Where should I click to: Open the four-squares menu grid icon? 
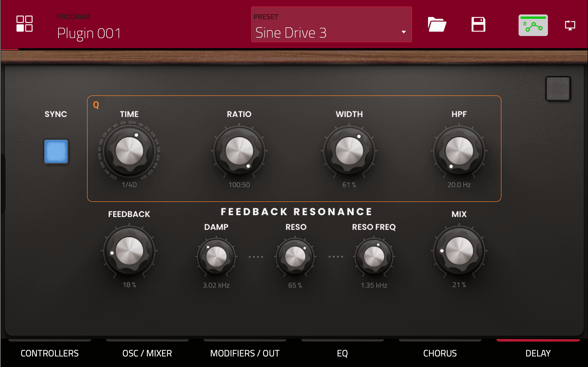[24, 24]
